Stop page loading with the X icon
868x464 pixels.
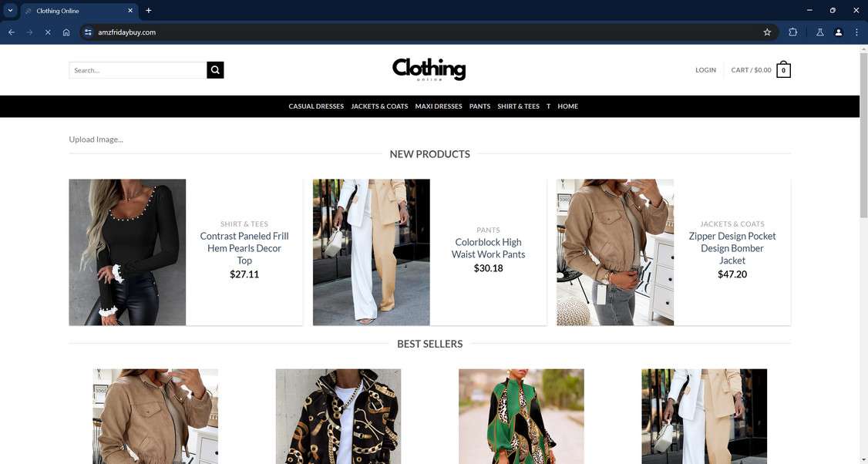click(48, 32)
